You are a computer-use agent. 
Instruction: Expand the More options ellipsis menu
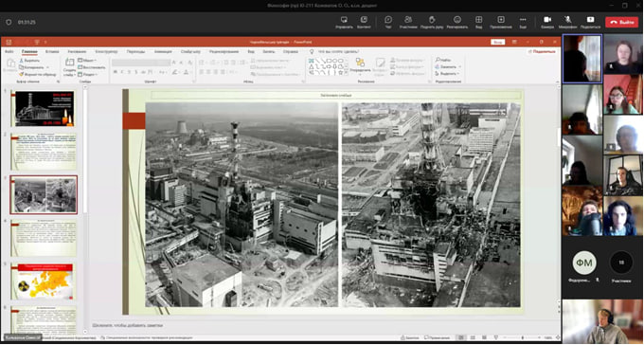coord(523,22)
